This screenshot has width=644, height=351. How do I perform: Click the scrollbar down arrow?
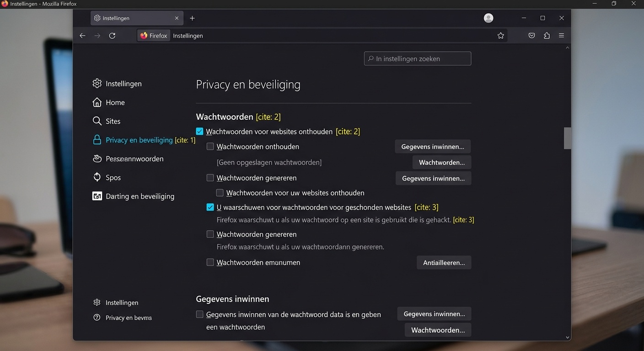(x=568, y=337)
